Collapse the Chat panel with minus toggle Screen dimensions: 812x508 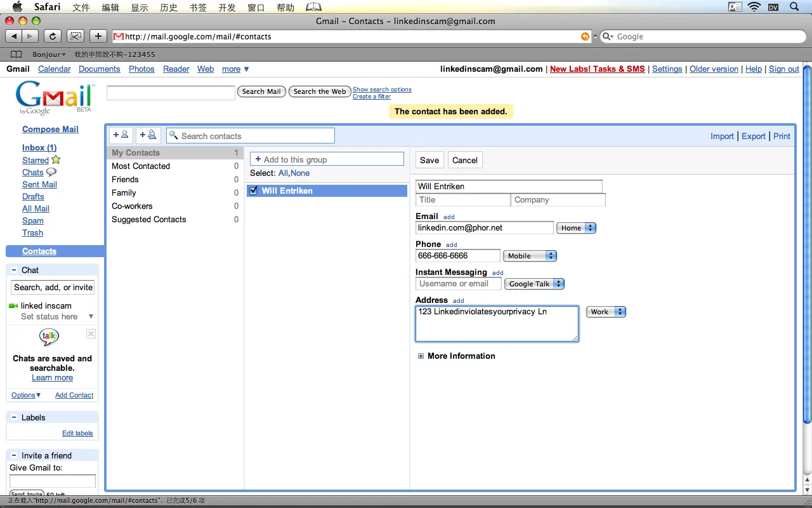pos(14,270)
